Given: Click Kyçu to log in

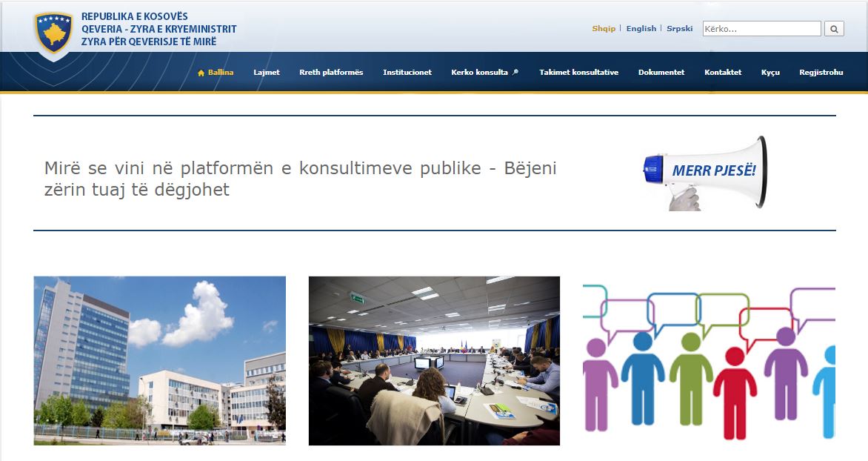Looking at the screenshot, I should [x=770, y=72].
